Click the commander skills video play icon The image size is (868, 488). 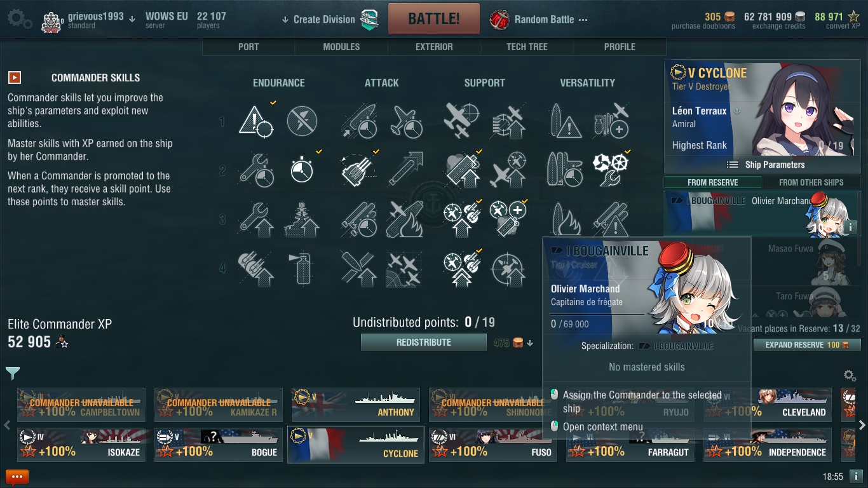coord(14,78)
